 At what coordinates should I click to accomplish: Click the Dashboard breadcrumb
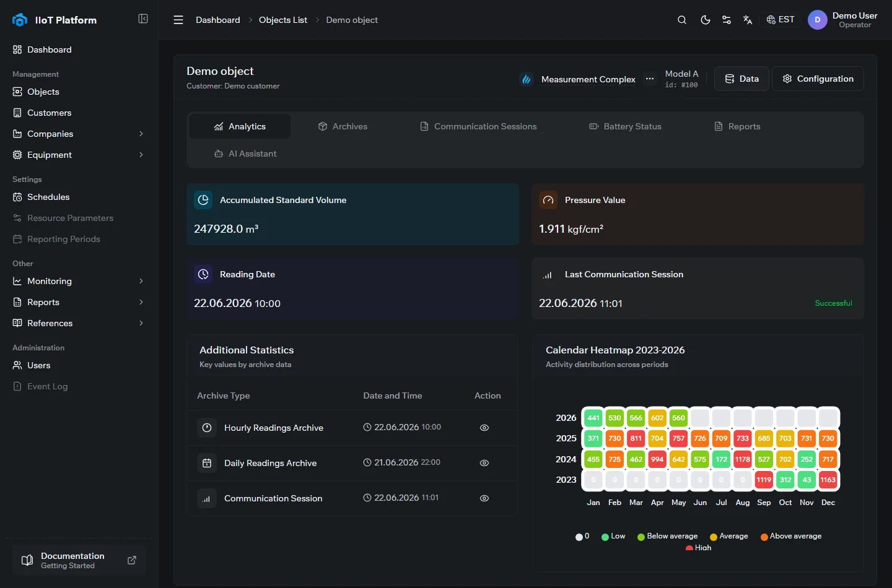coord(218,20)
